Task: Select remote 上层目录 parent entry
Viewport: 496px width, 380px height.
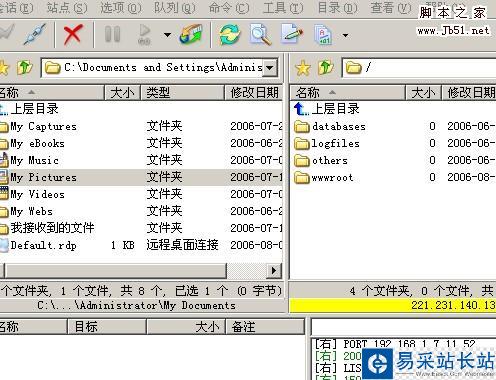Action: point(335,109)
